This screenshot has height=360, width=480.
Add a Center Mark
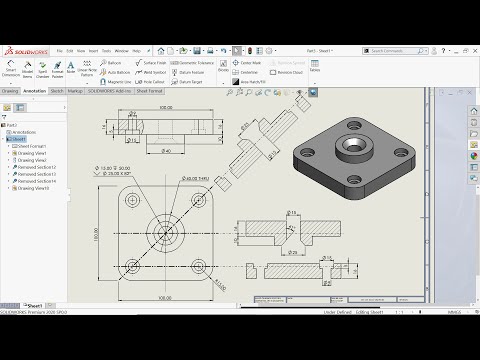coord(247,63)
